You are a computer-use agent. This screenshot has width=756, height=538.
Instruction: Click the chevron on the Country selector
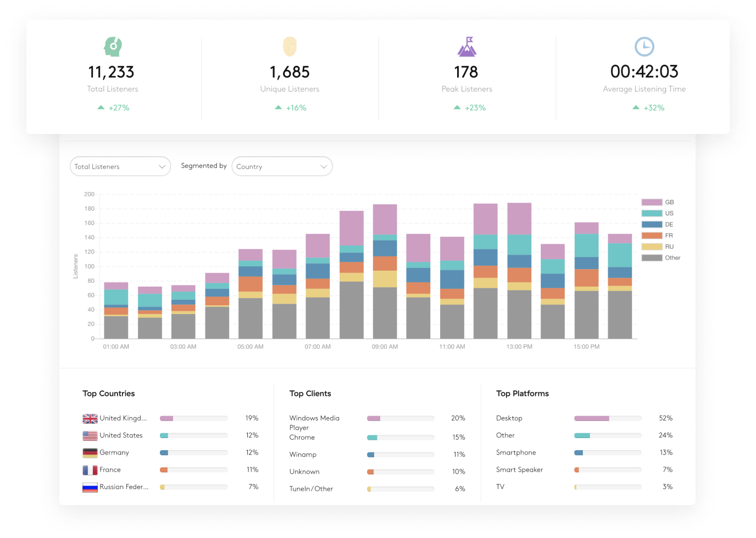point(324,166)
